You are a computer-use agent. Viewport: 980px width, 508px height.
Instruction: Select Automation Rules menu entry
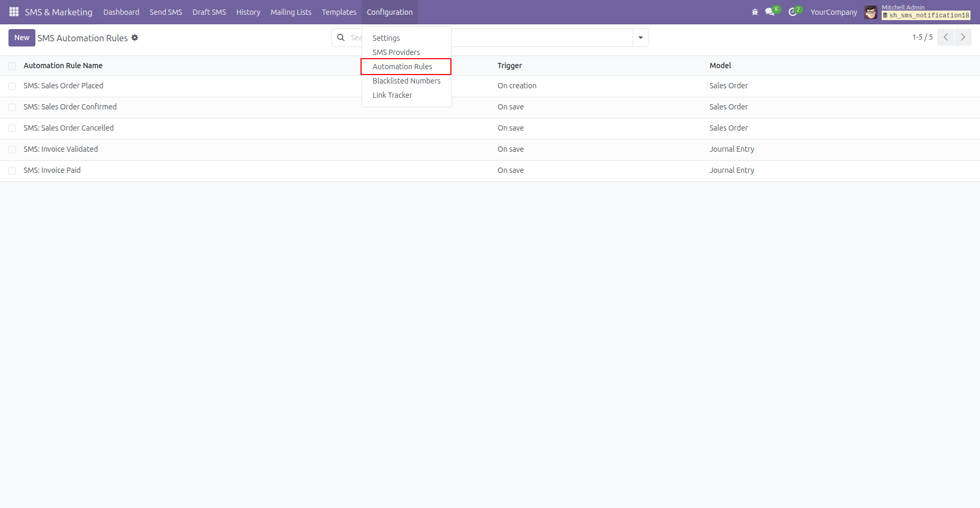pyautogui.click(x=406, y=67)
